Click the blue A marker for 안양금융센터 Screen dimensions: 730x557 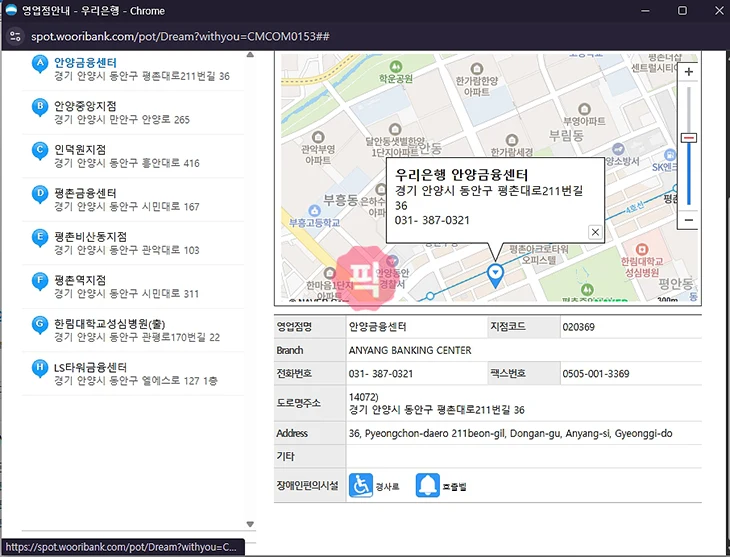40,64
